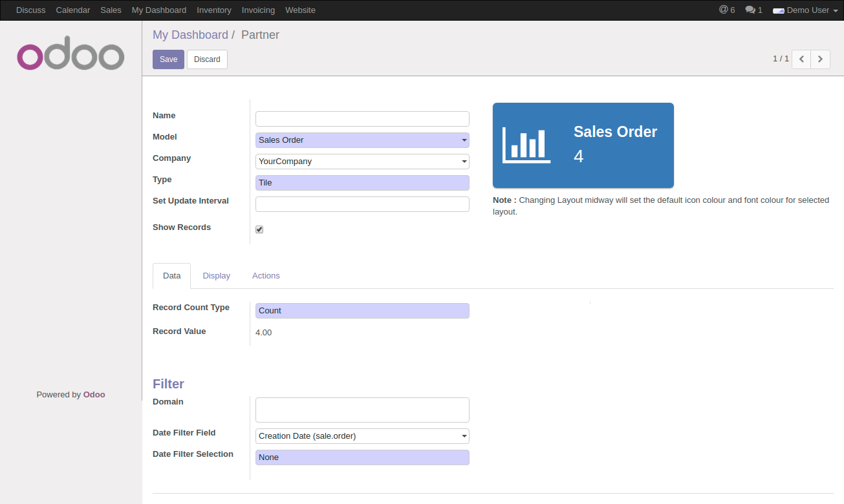The width and height of the screenshot is (844, 504).
Task: Switch to the Actions tab
Action: (266, 276)
